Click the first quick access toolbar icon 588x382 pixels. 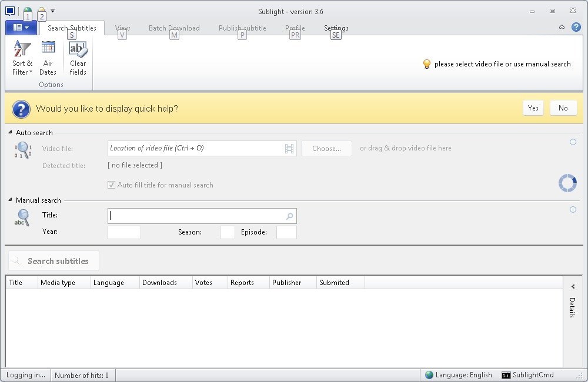[28, 11]
